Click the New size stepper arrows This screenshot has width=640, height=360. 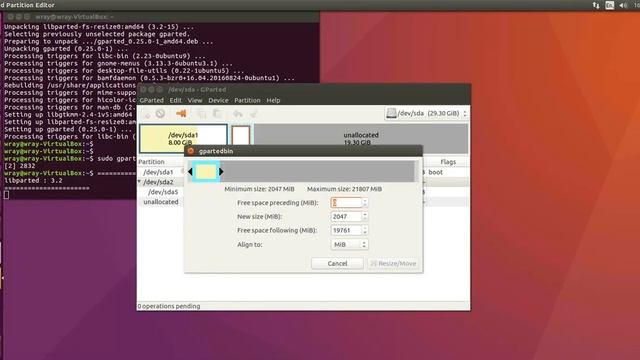tap(365, 216)
